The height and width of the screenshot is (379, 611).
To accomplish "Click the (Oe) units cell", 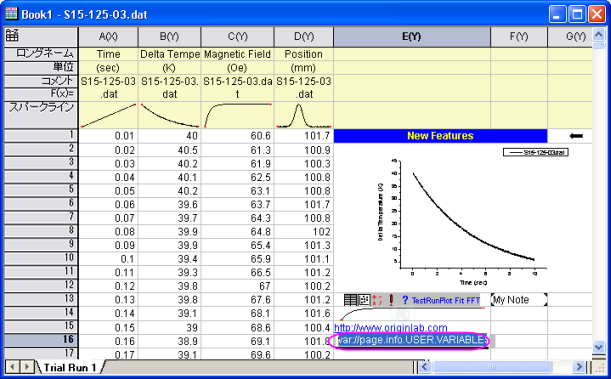I will (237, 68).
